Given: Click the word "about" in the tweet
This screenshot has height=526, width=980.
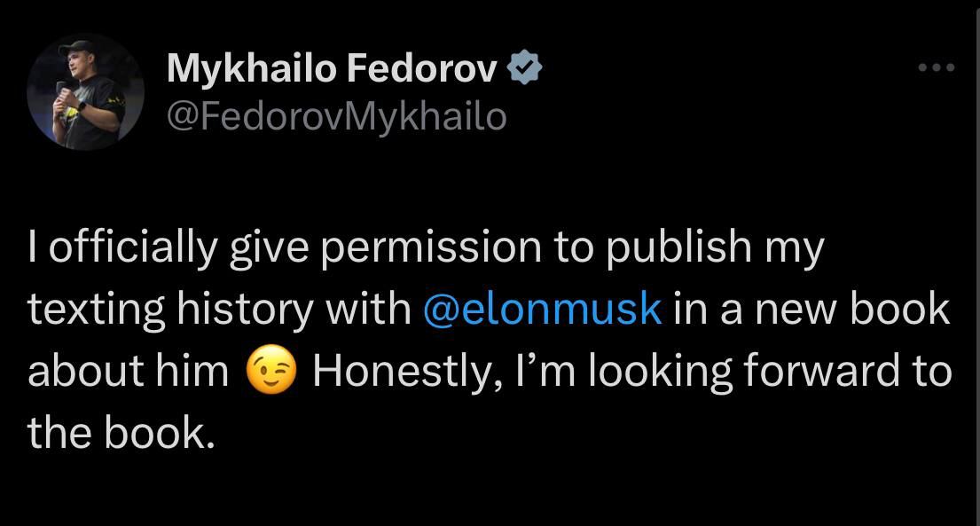Looking at the screenshot, I should point(83,372).
